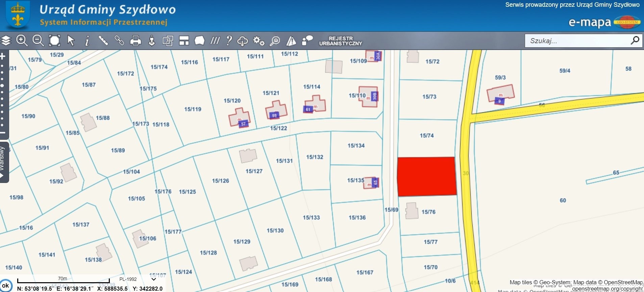Select the object information 'i' tool

87,41
